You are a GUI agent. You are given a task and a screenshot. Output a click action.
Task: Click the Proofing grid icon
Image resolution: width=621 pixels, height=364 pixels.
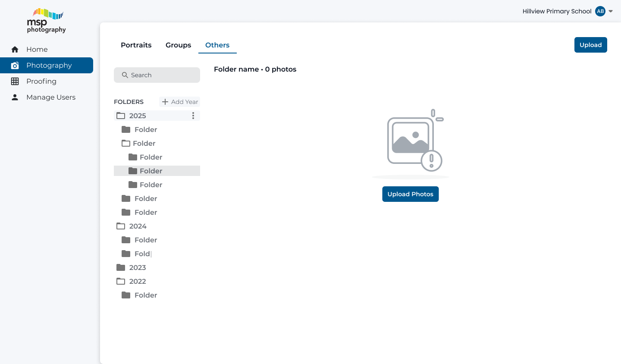coord(15,82)
